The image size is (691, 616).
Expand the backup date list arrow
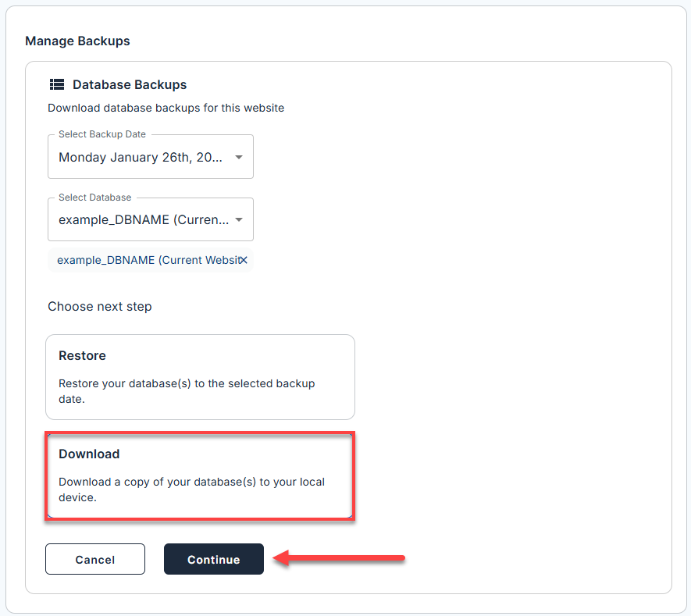pos(240,156)
